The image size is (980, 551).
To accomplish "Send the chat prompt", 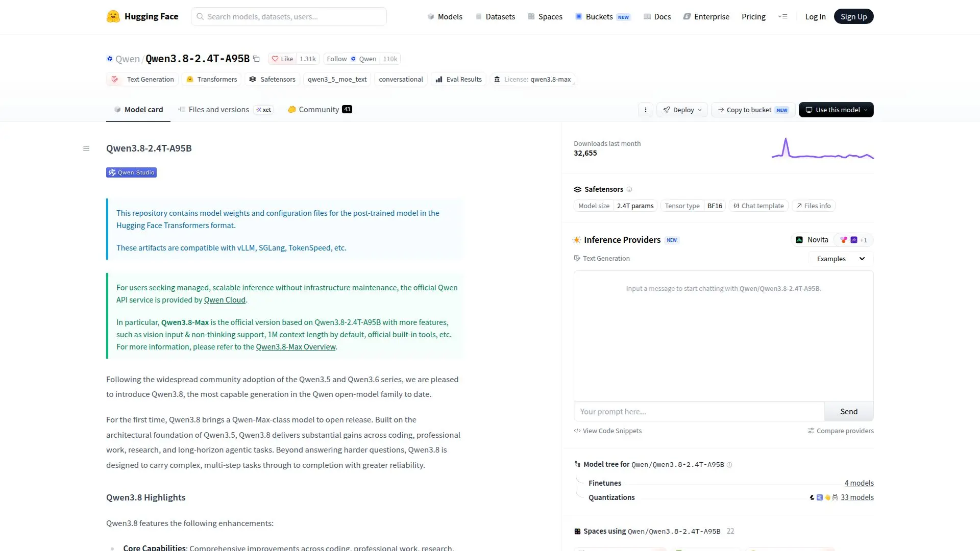I will pyautogui.click(x=849, y=411).
